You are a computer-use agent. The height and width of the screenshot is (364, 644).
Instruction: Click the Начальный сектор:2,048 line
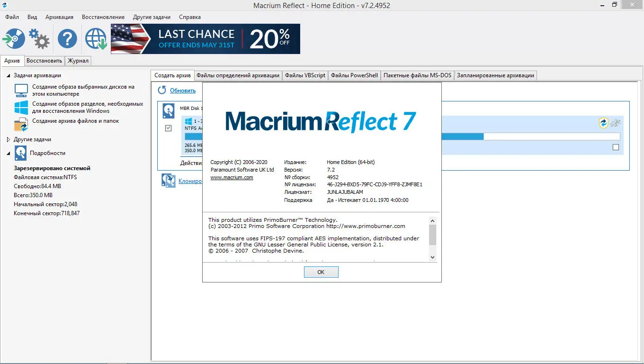[45, 204]
